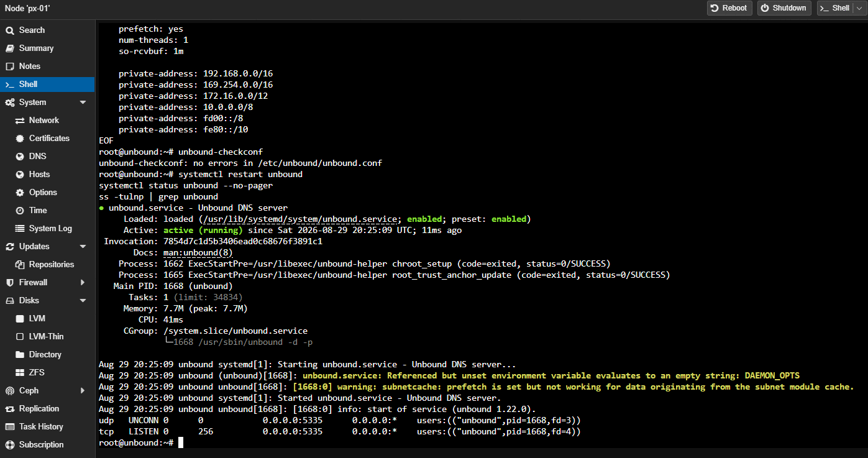Click the Subscription support icon

click(x=9, y=444)
